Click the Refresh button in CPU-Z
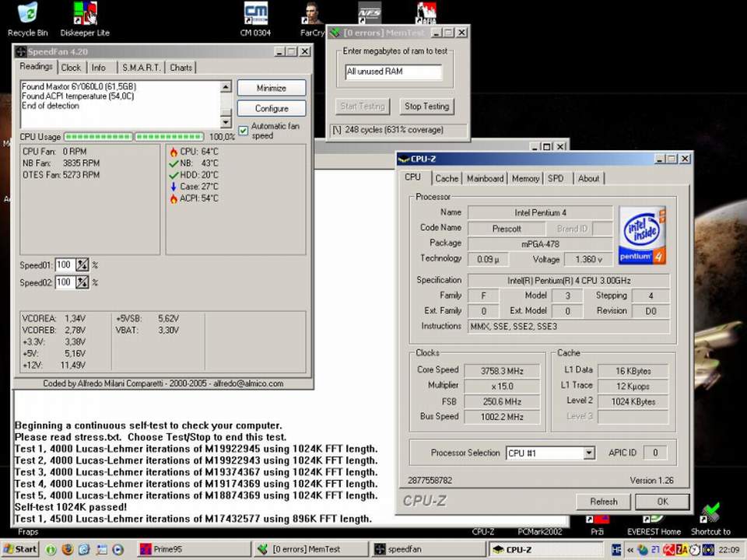Viewport: 747px width, 560px height. coord(603,502)
